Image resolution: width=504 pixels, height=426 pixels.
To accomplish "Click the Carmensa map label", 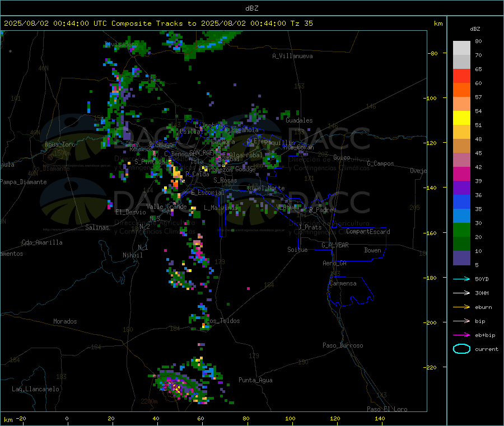I will [x=343, y=283].
